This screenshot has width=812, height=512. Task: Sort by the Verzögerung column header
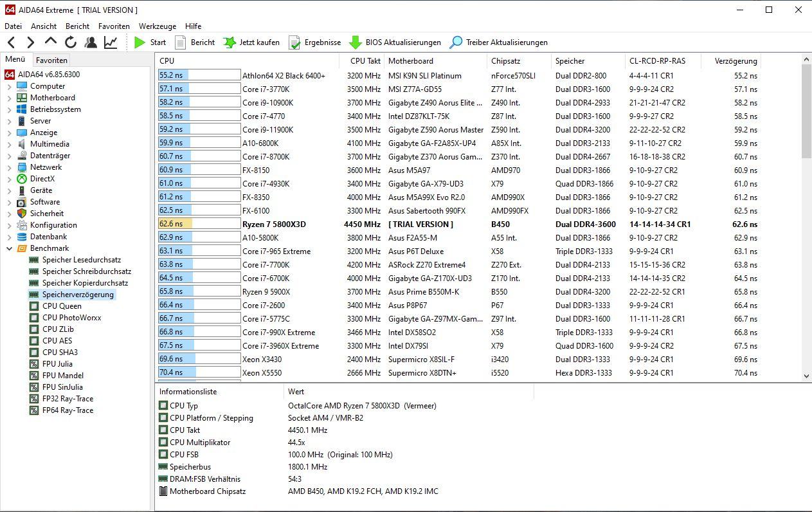[730, 61]
